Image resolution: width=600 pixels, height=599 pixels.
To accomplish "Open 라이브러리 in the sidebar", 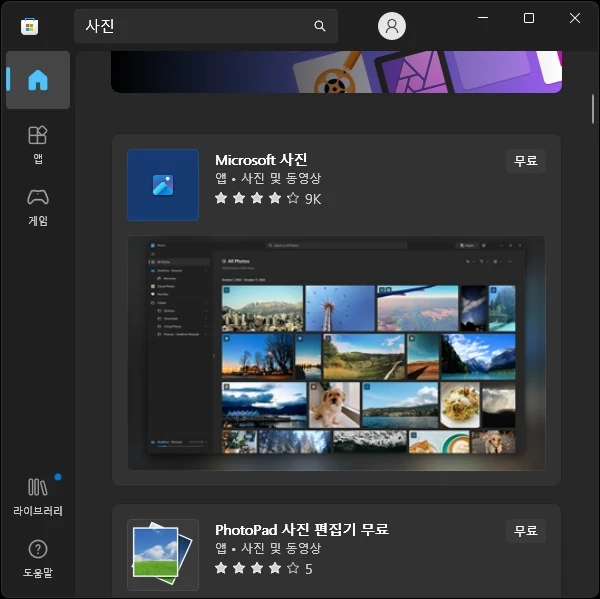I will [x=38, y=496].
